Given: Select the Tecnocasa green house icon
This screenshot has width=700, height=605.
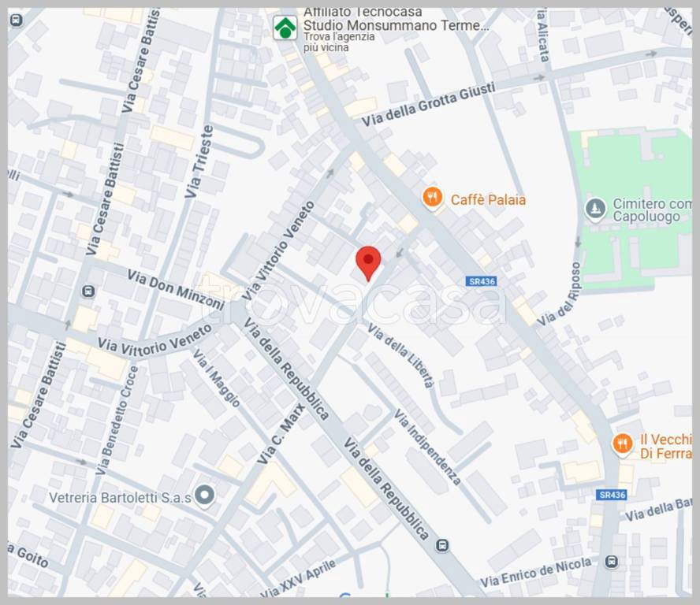Looking at the screenshot, I should click(285, 28).
